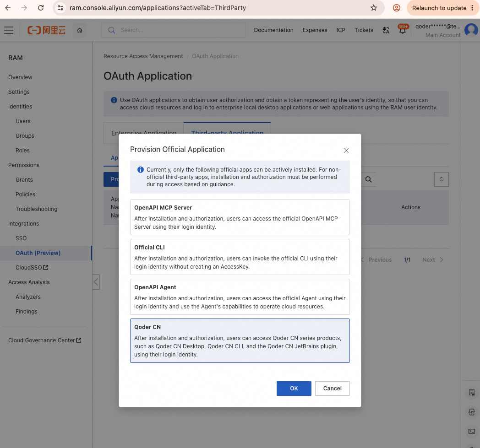480x448 pixels.
Task: Reload the page with refresh icon
Action: [41, 8]
